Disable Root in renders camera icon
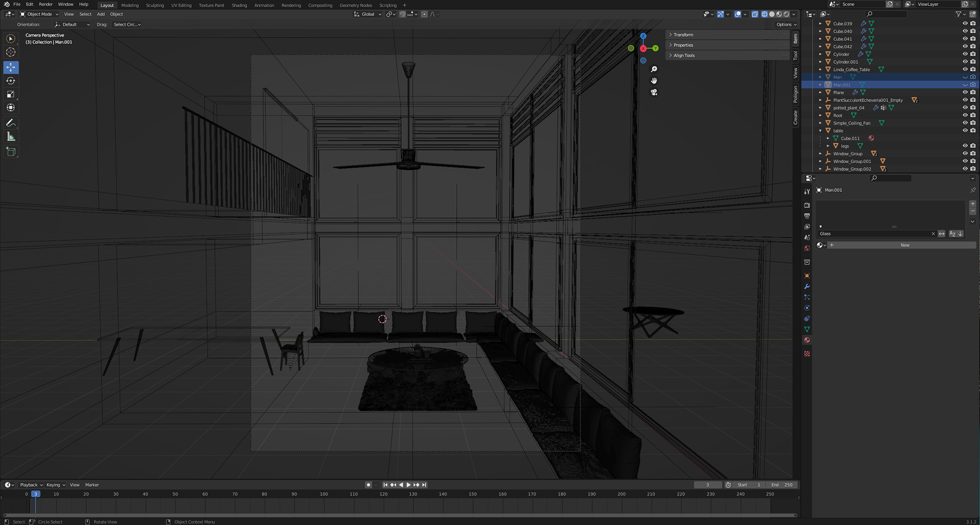The width and height of the screenshot is (980, 525). (973, 115)
